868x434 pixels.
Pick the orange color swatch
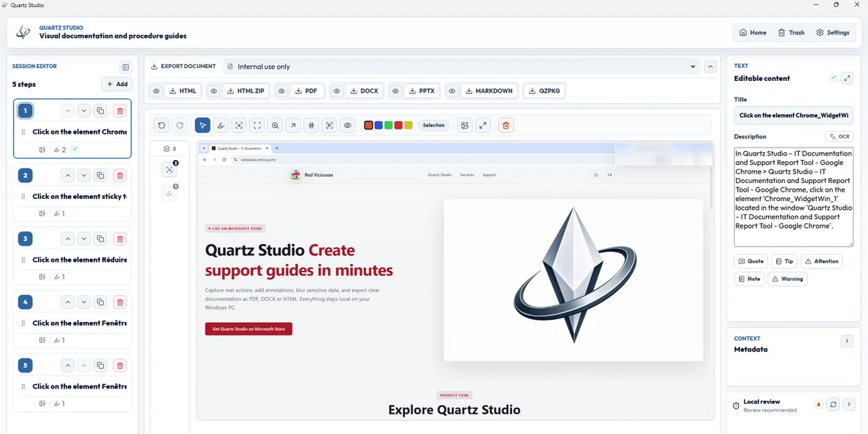coord(369,125)
